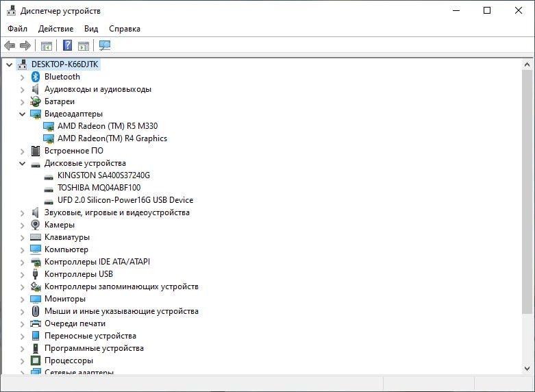Collapse the Дисковые устройства category
Viewport: 535px width, 392px height.
22,164
